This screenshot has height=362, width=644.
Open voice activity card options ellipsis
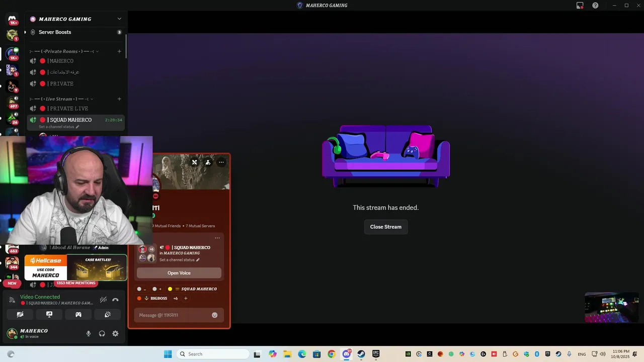(x=217, y=238)
